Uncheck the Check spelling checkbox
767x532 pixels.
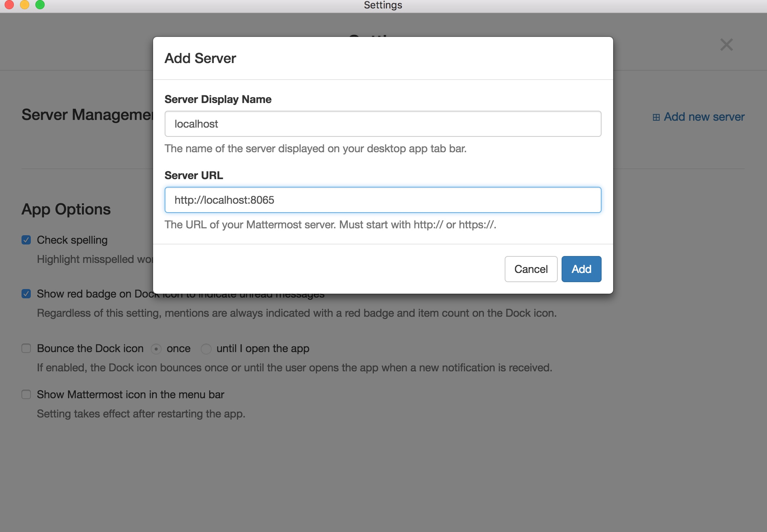[26, 240]
